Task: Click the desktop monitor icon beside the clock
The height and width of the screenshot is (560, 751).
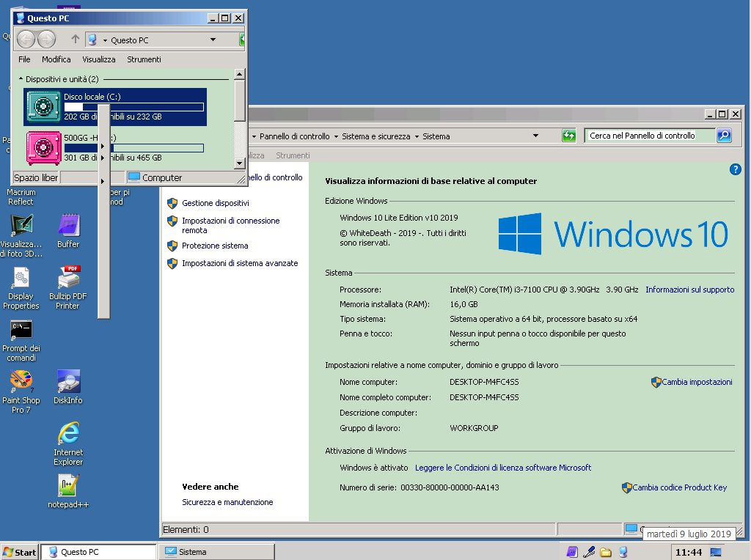Action: tap(716, 553)
